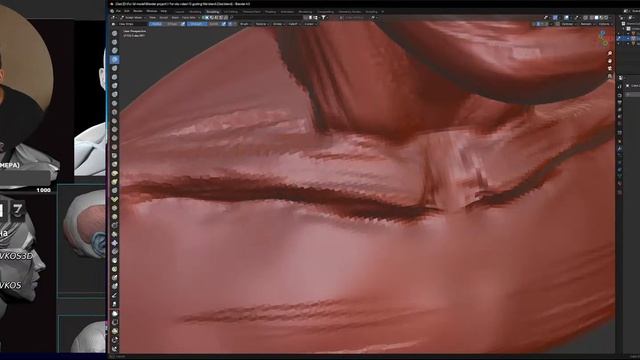Screen dimensions: 640x360
Task: Switch to the Sculpting workspace tab
Action: point(213,12)
